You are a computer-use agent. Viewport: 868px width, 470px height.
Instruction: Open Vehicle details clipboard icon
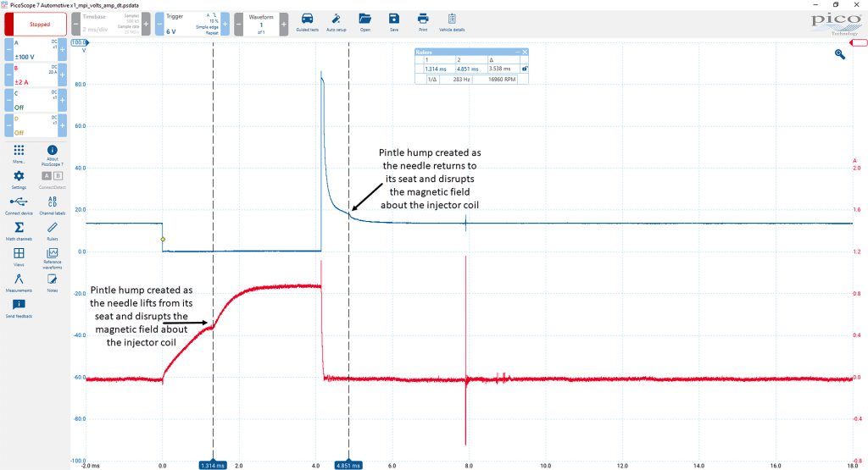(x=452, y=22)
